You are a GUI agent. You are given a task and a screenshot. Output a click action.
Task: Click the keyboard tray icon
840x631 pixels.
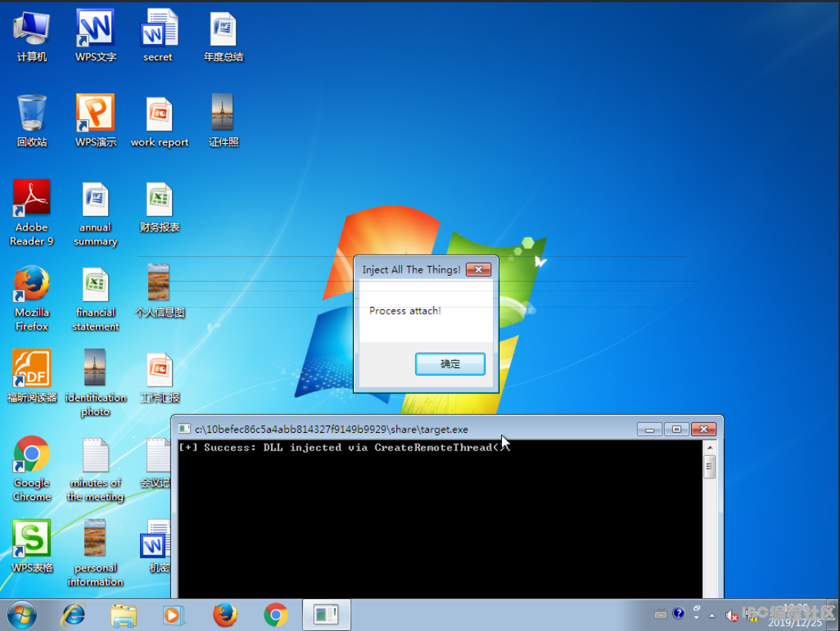(661, 615)
